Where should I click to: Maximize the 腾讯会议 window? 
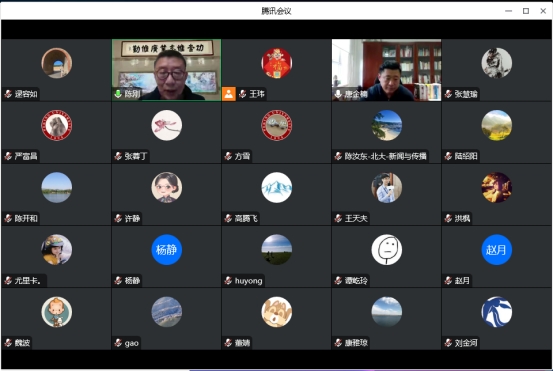526,11
